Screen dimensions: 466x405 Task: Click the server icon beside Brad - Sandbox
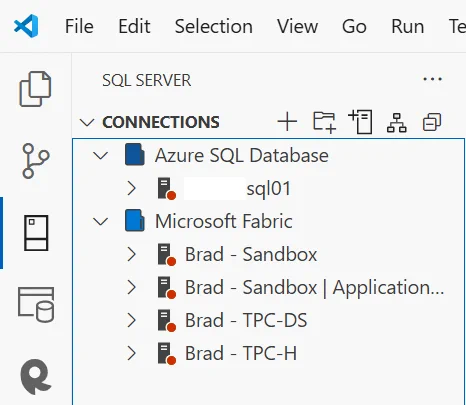[x=166, y=255]
